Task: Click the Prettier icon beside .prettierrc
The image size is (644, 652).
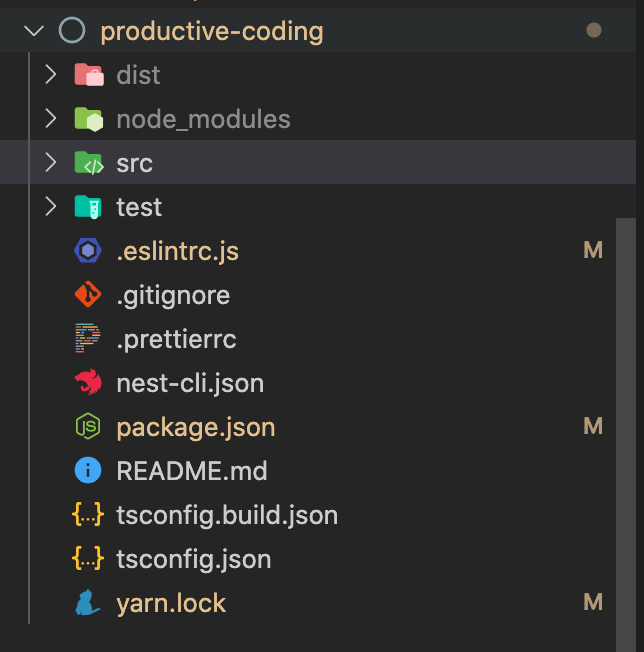Action: [88, 339]
